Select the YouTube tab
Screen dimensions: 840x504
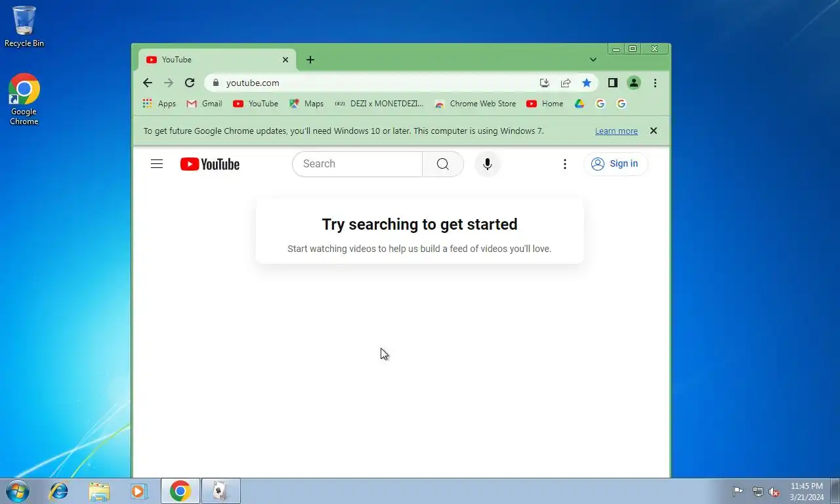pos(217,60)
